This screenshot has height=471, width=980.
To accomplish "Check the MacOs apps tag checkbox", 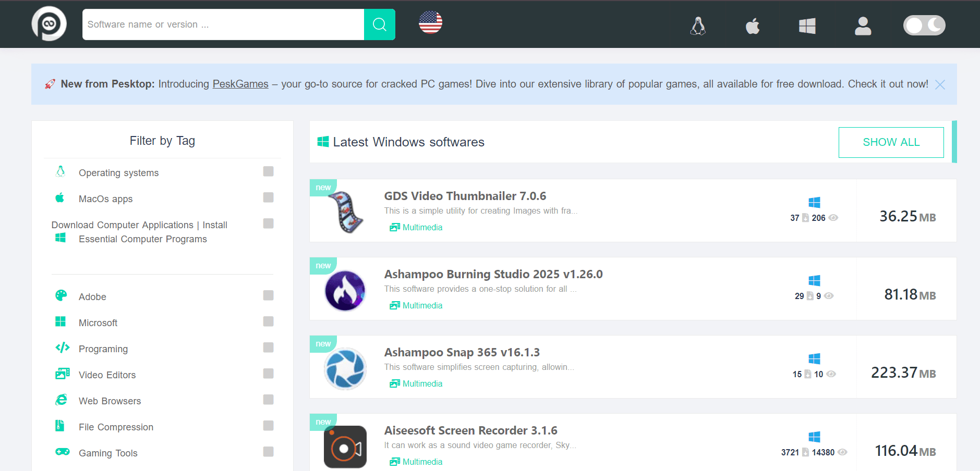I will pyautogui.click(x=268, y=197).
